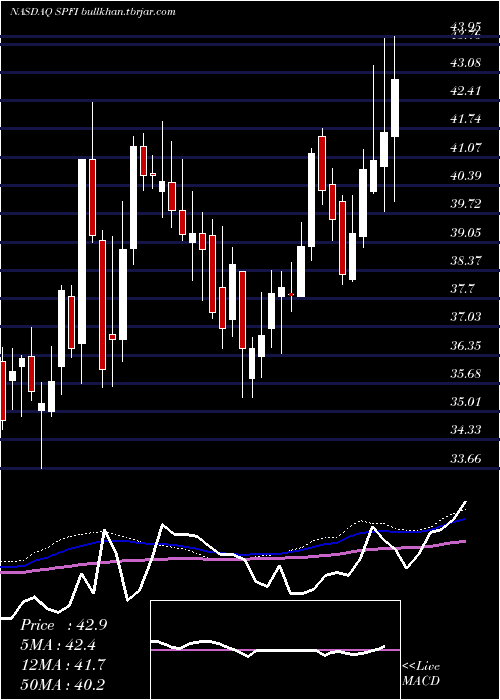Select the 41.74 price axis label
The height and width of the screenshot is (700, 500).
466,119
